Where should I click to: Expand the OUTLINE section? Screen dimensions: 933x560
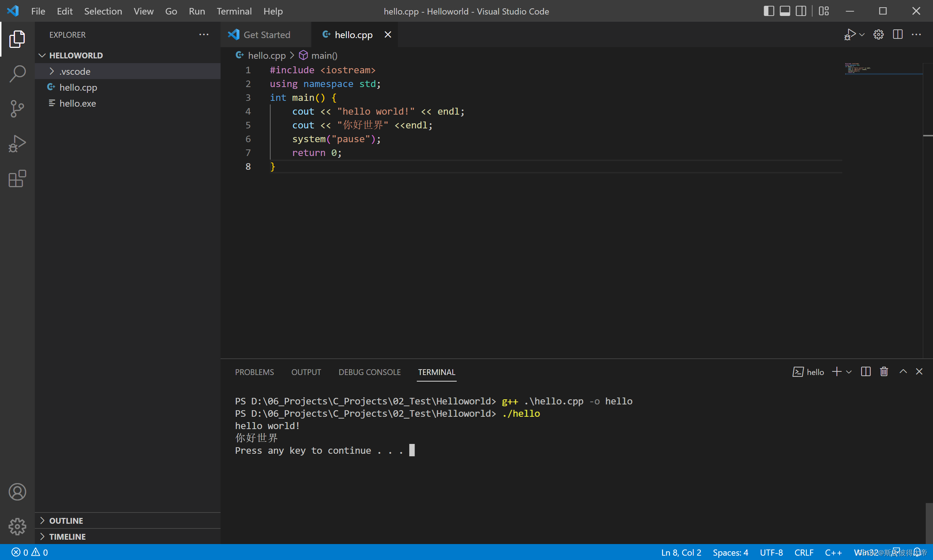point(128,520)
